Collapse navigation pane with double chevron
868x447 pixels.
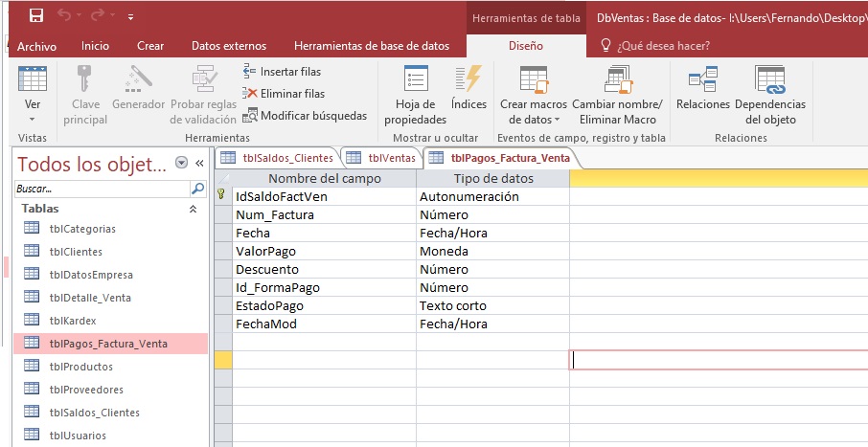coord(199,164)
